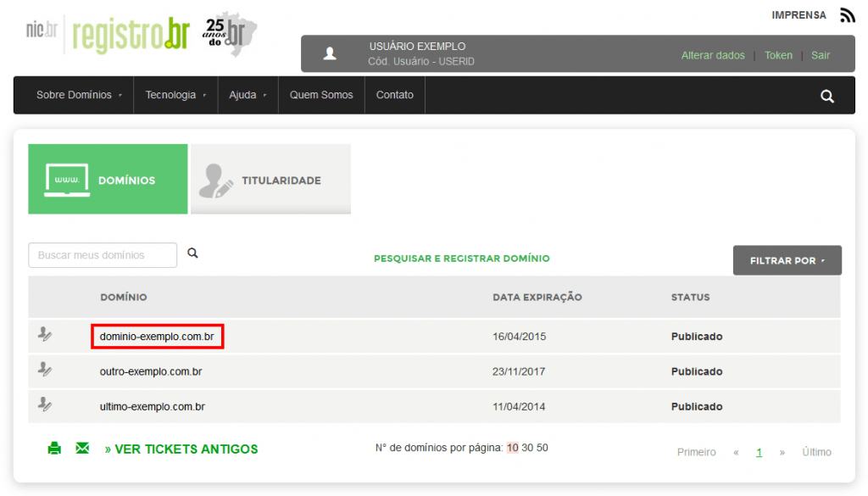868x496 pixels.
Task: Click the user profile silhouette icon
Action: (330, 53)
